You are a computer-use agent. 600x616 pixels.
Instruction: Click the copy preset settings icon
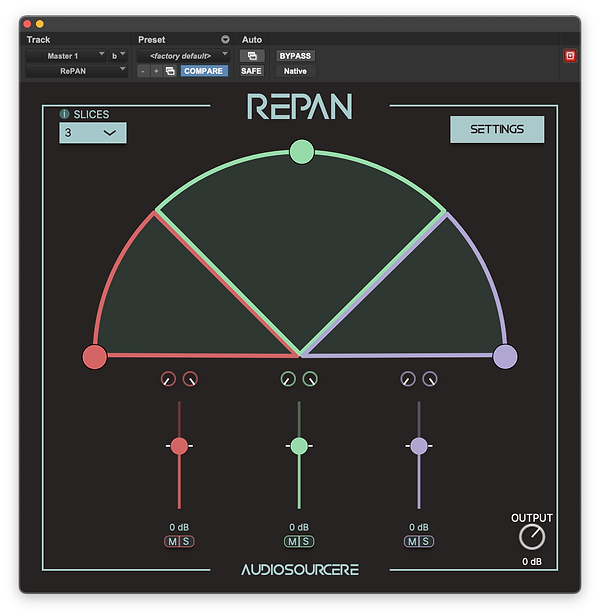[x=170, y=71]
